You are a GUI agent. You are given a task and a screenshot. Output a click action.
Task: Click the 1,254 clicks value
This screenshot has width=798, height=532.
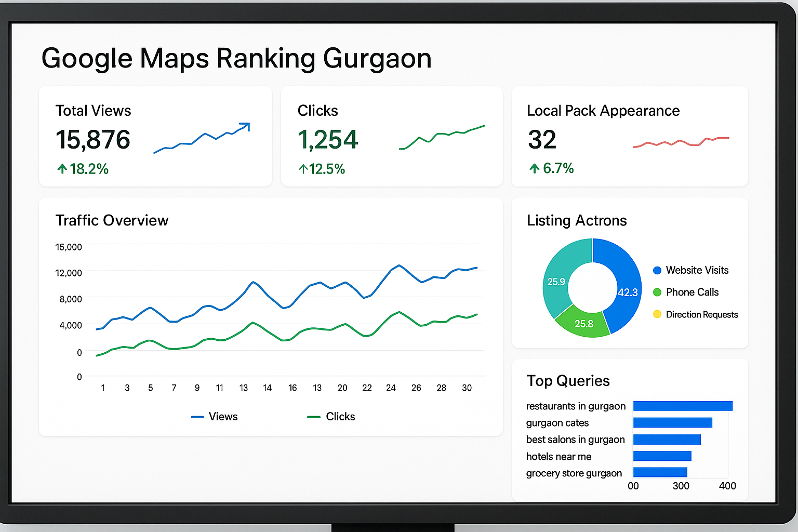[x=328, y=140]
